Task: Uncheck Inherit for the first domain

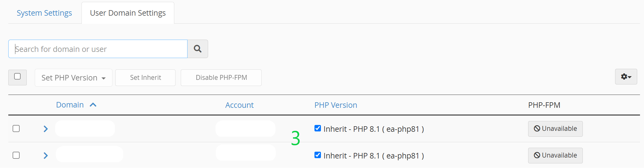Action: pyautogui.click(x=318, y=128)
